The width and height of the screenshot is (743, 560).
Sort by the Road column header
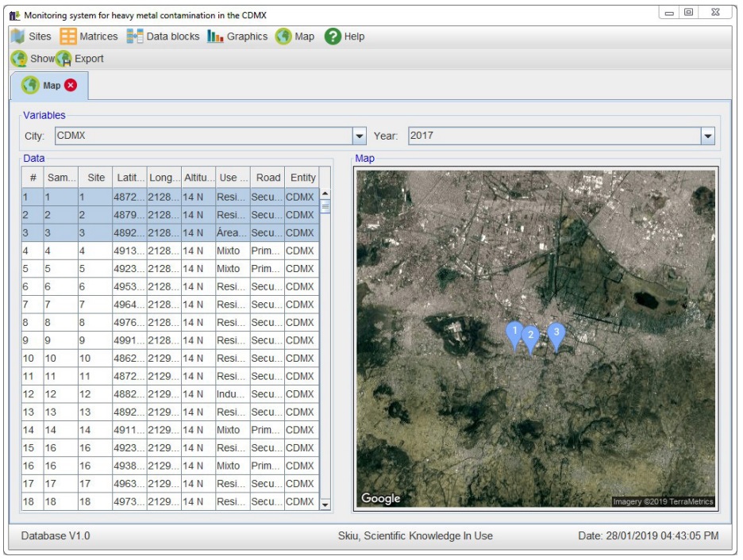(x=268, y=178)
